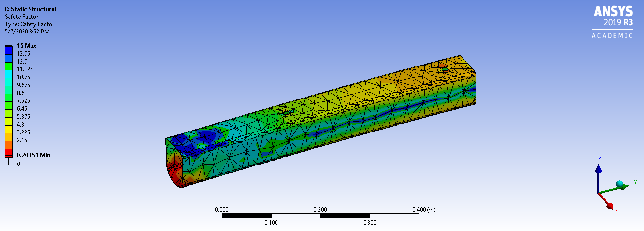Select orange legend band between 3.225 and 2.15

click(x=9, y=136)
